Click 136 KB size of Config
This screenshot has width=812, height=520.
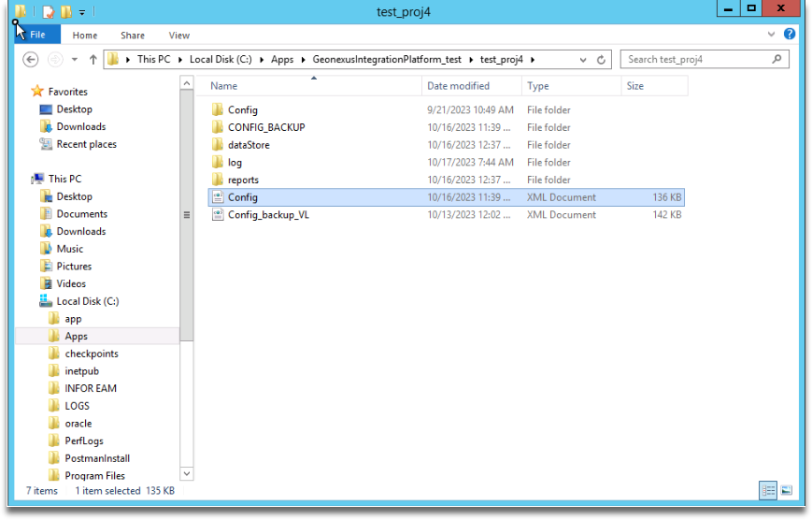click(667, 197)
